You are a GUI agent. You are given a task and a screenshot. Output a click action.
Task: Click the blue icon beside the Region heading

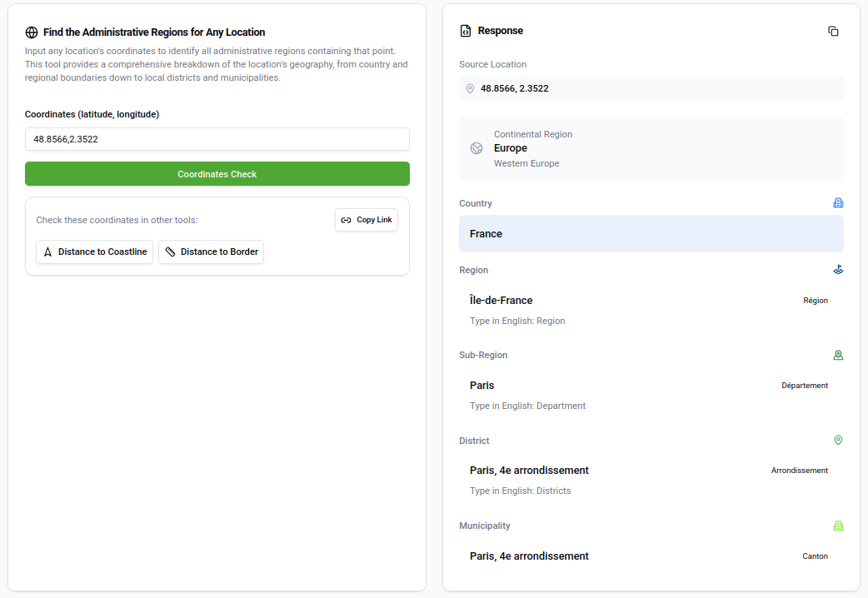click(x=838, y=270)
